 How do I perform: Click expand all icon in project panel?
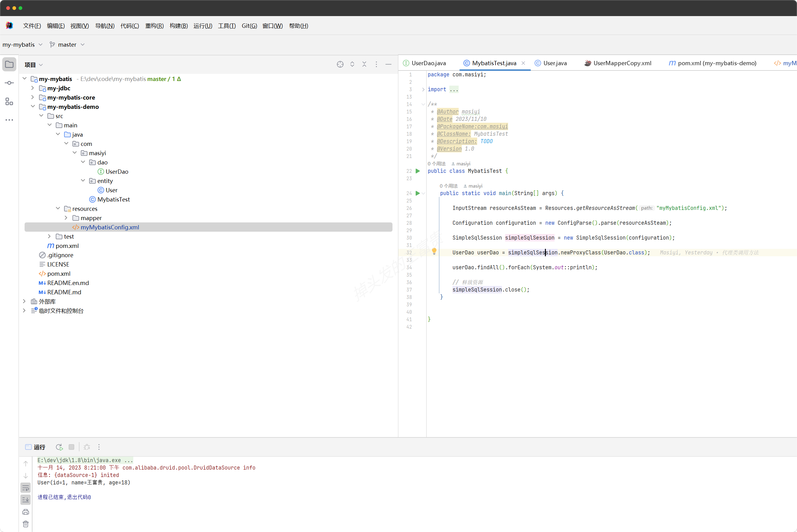coord(352,65)
